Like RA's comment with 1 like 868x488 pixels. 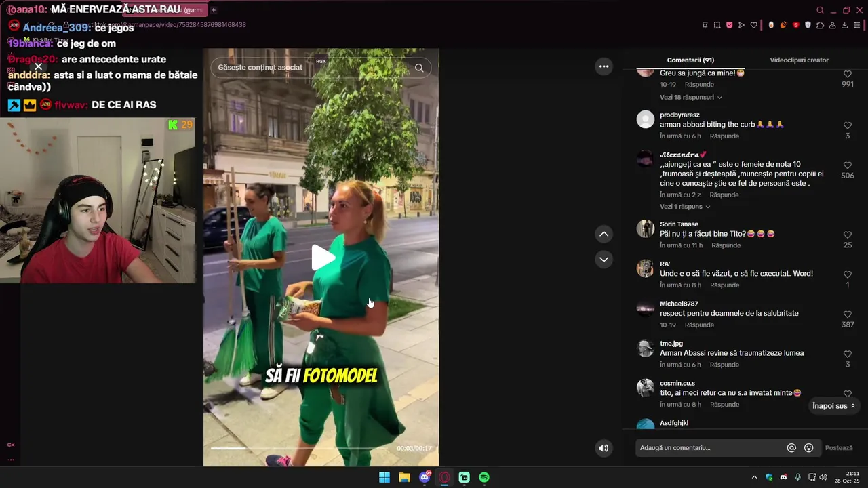click(x=848, y=274)
